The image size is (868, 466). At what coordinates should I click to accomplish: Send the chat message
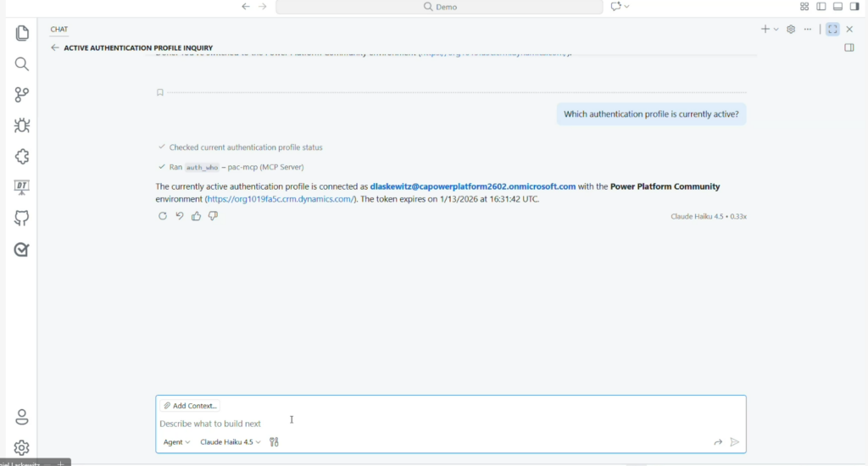pyautogui.click(x=735, y=441)
